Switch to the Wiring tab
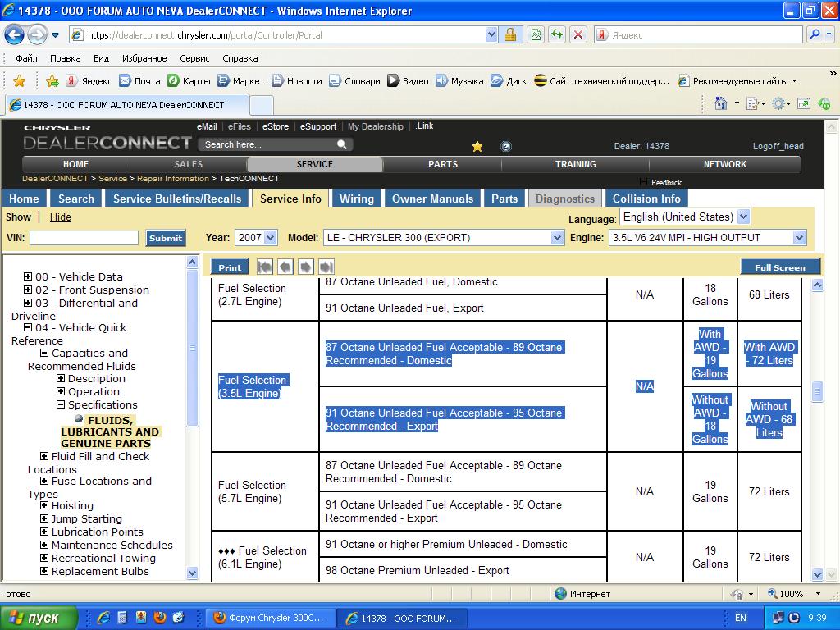Image resolution: width=840 pixels, height=630 pixels. point(357,199)
